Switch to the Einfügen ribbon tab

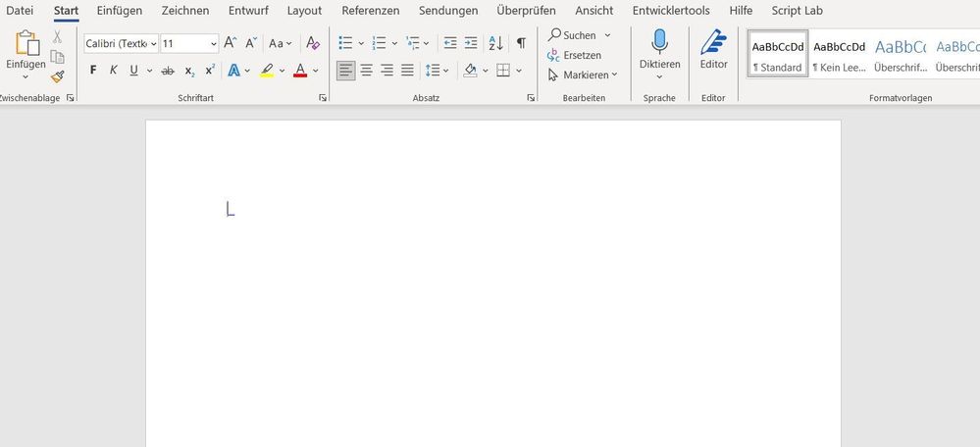[120, 11]
